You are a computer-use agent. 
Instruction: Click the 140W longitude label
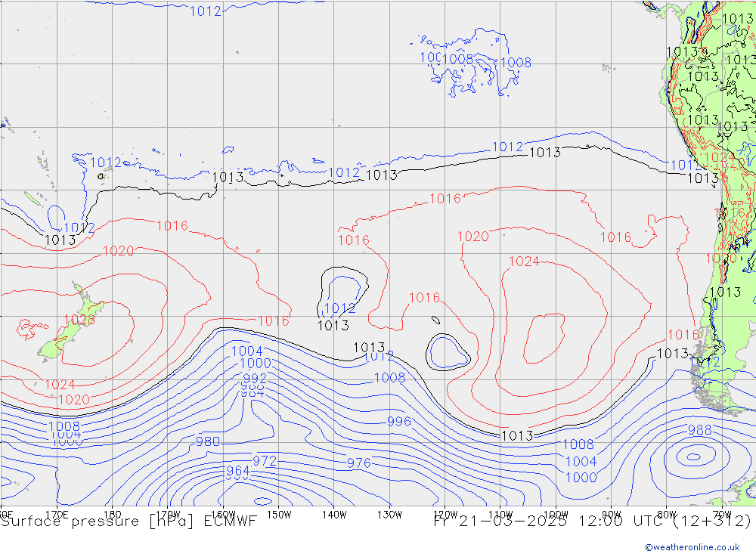click(x=334, y=515)
